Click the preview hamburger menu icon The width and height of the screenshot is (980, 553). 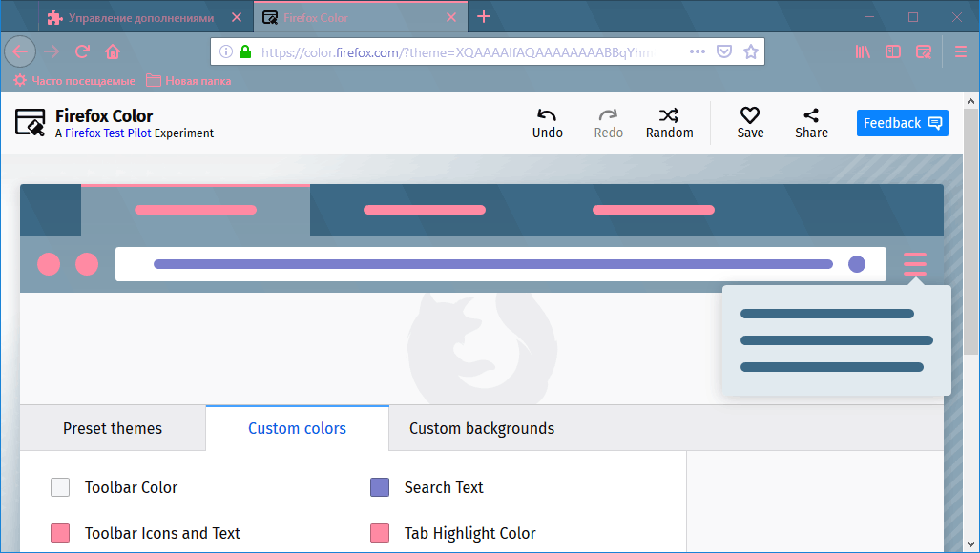click(915, 264)
